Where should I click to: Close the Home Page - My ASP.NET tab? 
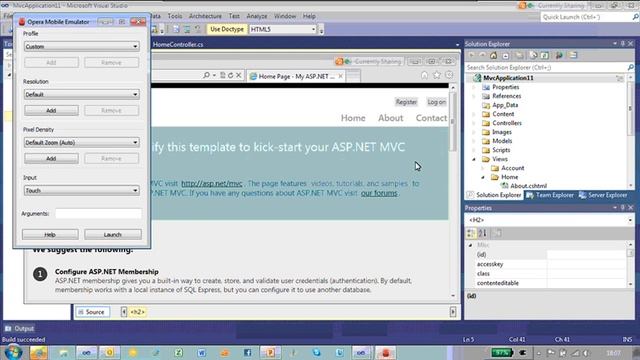coord(340,76)
